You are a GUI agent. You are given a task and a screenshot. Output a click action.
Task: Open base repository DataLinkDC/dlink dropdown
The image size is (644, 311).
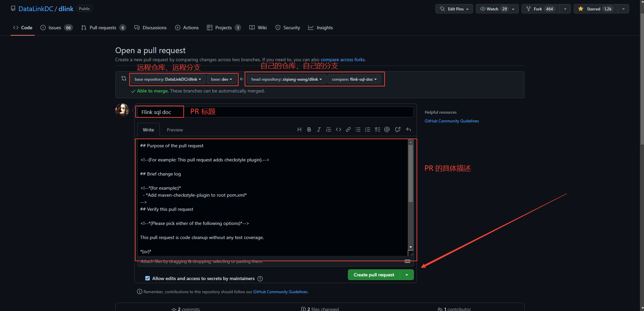pos(168,79)
